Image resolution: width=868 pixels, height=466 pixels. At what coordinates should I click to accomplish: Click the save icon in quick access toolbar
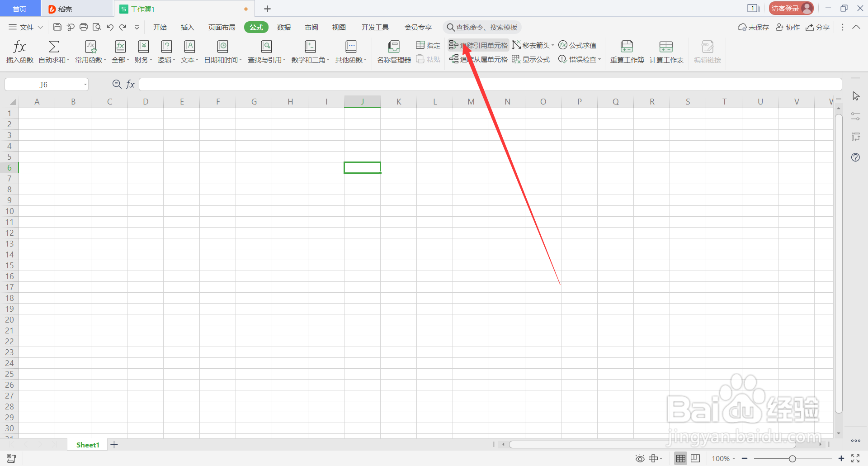click(x=57, y=27)
